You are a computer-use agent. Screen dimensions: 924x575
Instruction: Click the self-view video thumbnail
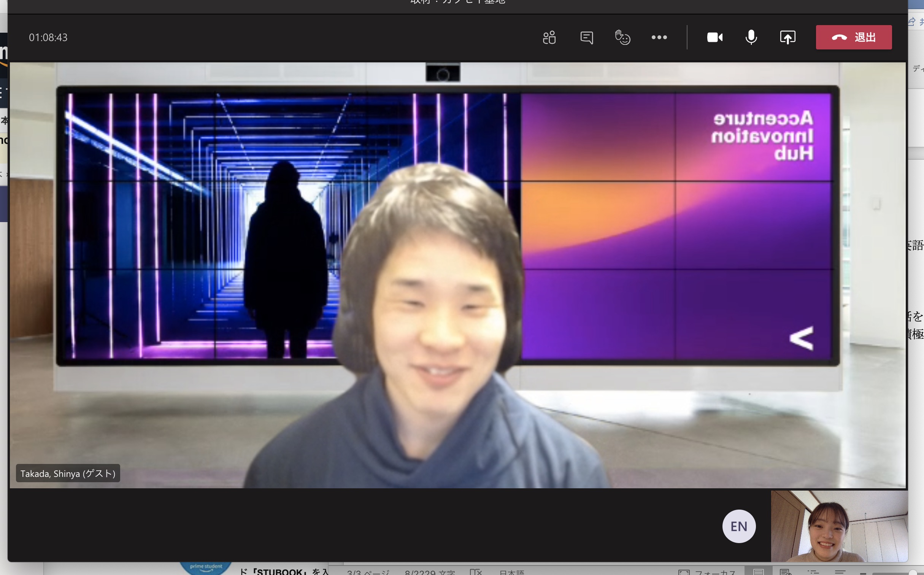pyautogui.click(x=839, y=526)
